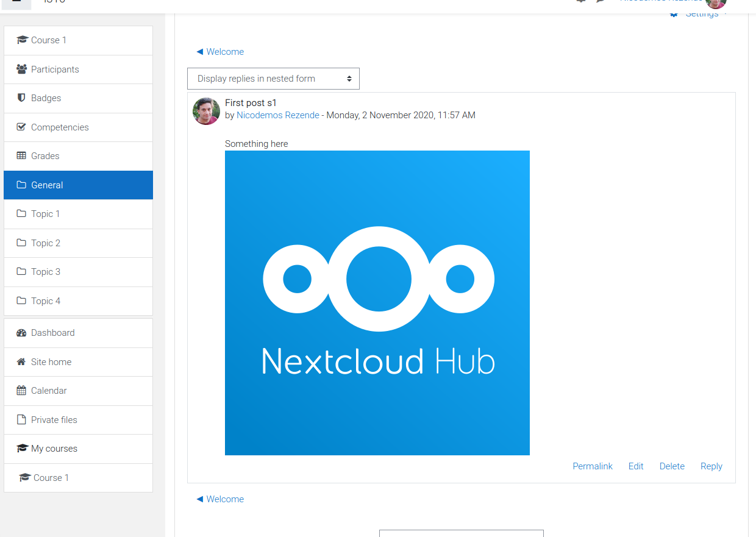
Task: Edit the First post s1
Action: (x=636, y=466)
